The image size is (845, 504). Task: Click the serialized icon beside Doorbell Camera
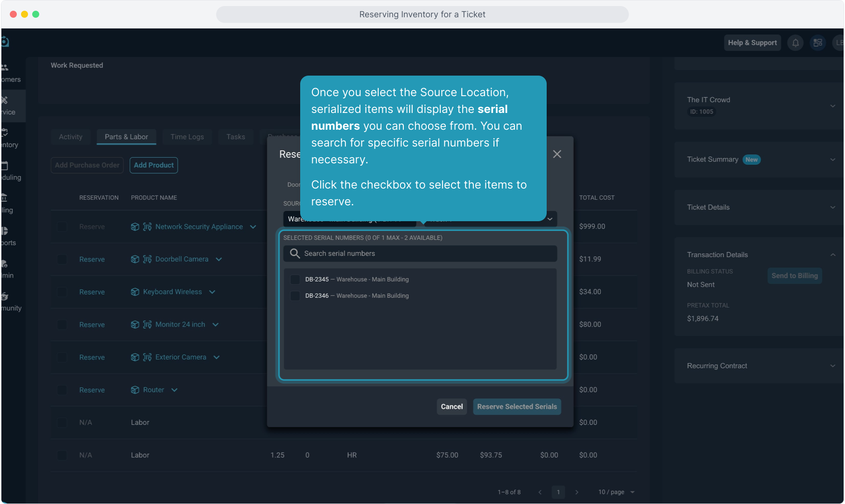[148, 259]
